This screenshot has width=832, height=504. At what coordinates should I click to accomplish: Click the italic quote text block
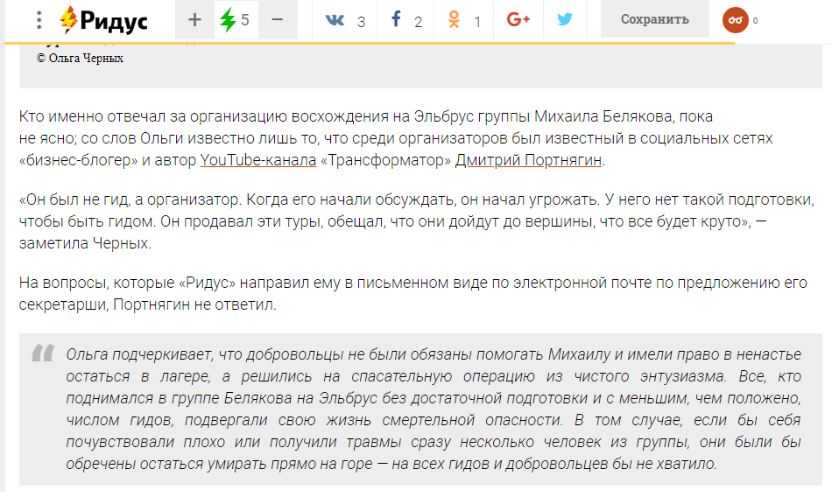pyautogui.click(x=434, y=409)
